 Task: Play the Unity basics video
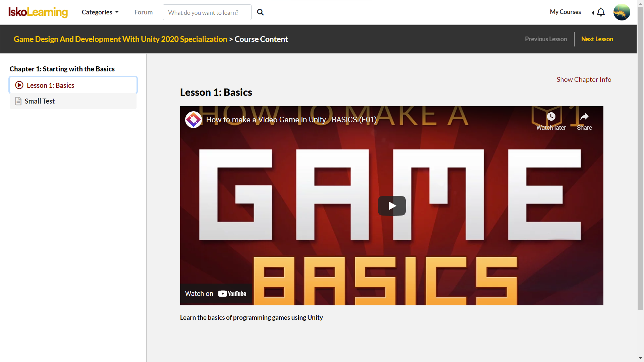pyautogui.click(x=392, y=205)
